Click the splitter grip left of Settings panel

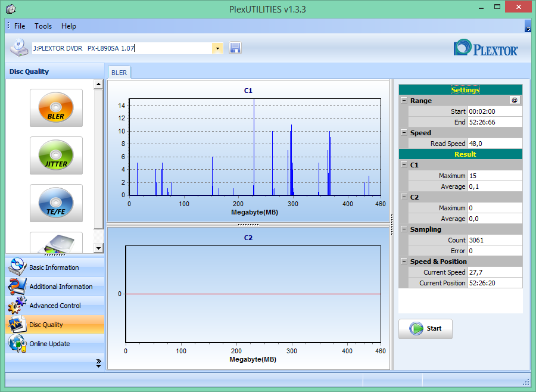coord(392,225)
